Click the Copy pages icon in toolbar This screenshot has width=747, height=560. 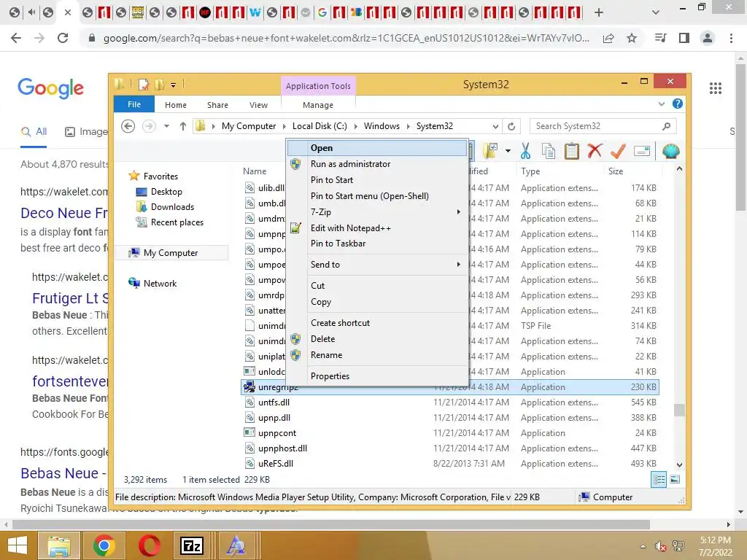(x=549, y=152)
